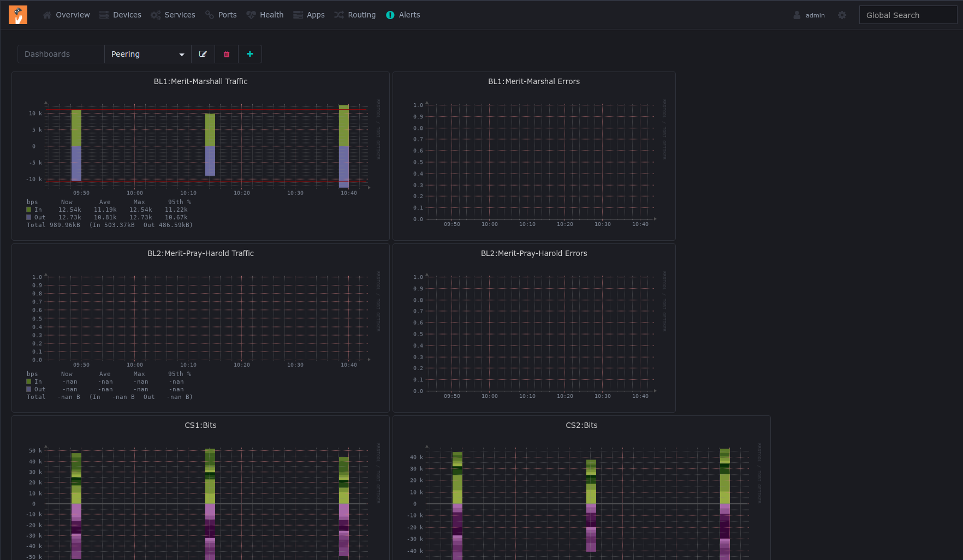Open the Ports menu
The image size is (963, 560).
click(221, 15)
